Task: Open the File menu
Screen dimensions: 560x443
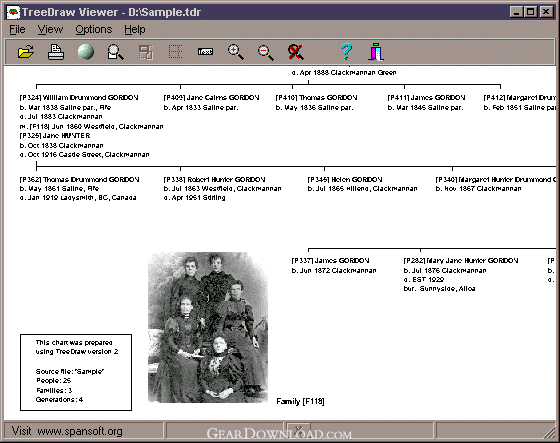Action: [x=17, y=29]
